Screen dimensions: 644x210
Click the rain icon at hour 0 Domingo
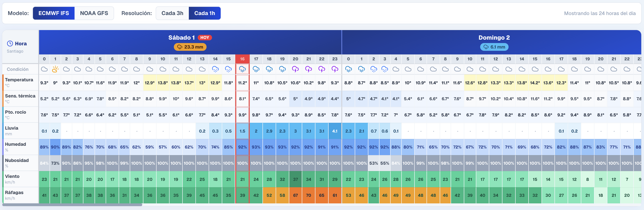point(348,69)
